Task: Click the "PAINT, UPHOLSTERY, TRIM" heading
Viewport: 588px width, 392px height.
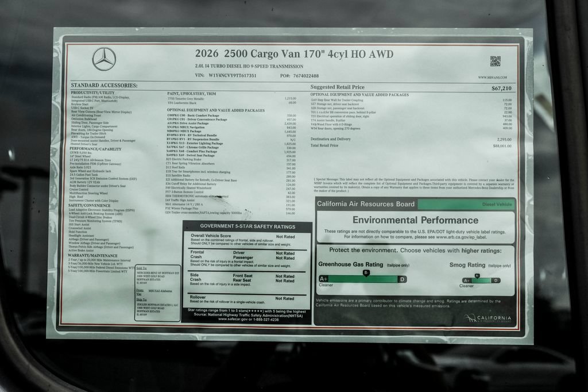Action: (191, 94)
